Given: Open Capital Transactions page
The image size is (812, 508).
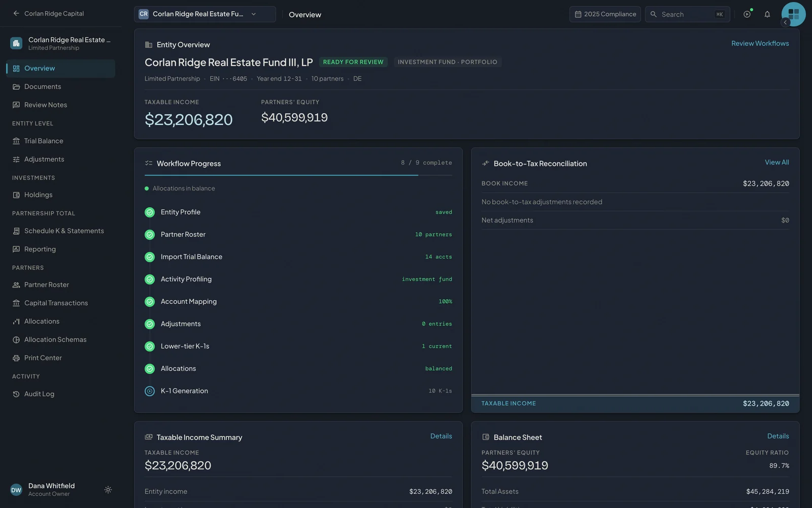Looking at the screenshot, I should pyautogui.click(x=61, y=303).
